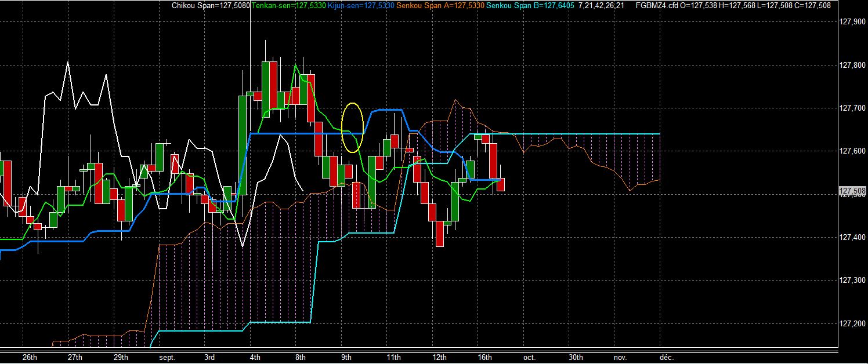Click the close value C=127,508
The width and height of the screenshot is (868, 364).
click(813, 6)
